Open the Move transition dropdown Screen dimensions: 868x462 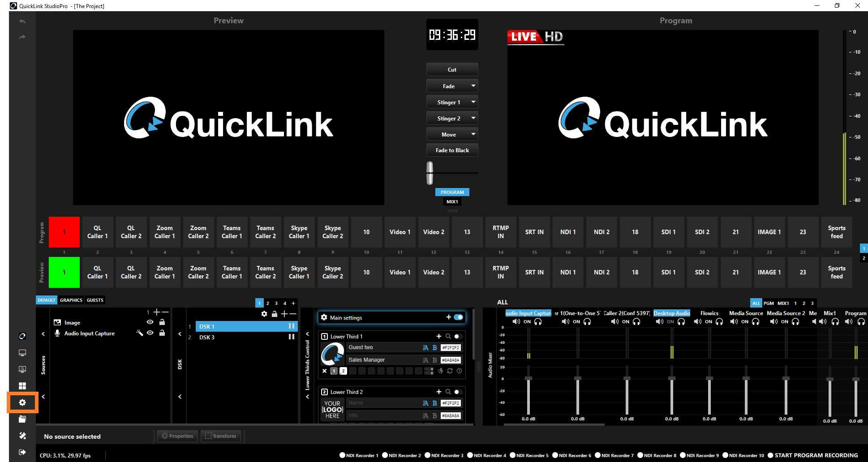(x=473, y=134)
